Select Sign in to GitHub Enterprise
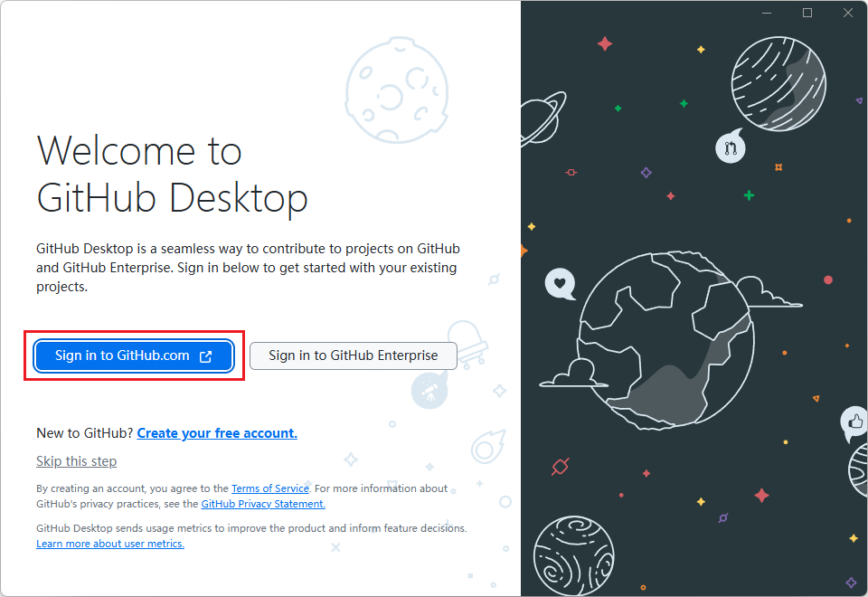The height and width of the screenshot is (597, 868). 353,355
